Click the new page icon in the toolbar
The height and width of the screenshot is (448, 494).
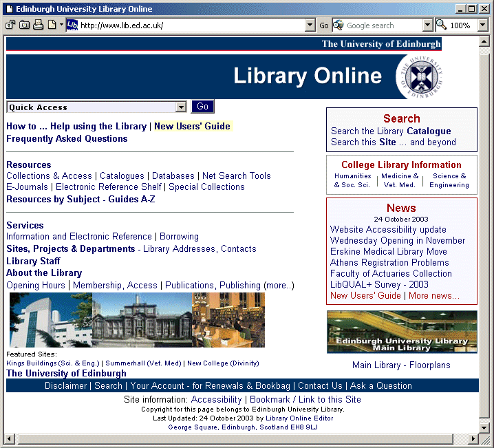tap(52, 25)
